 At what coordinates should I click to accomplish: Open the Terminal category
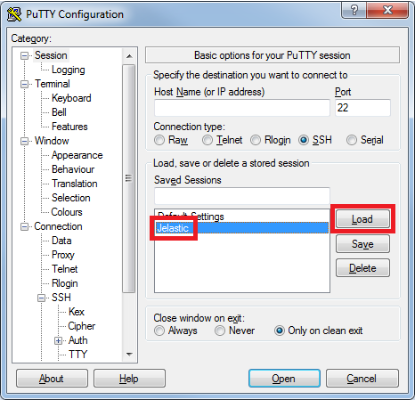tap(52, 84)
